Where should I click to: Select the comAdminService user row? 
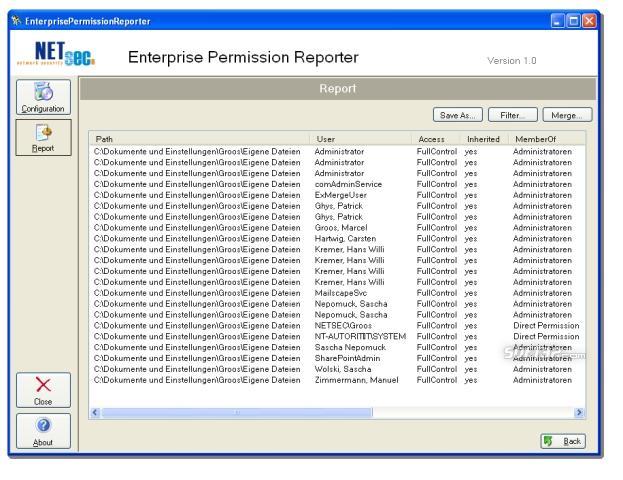(337, 184)
